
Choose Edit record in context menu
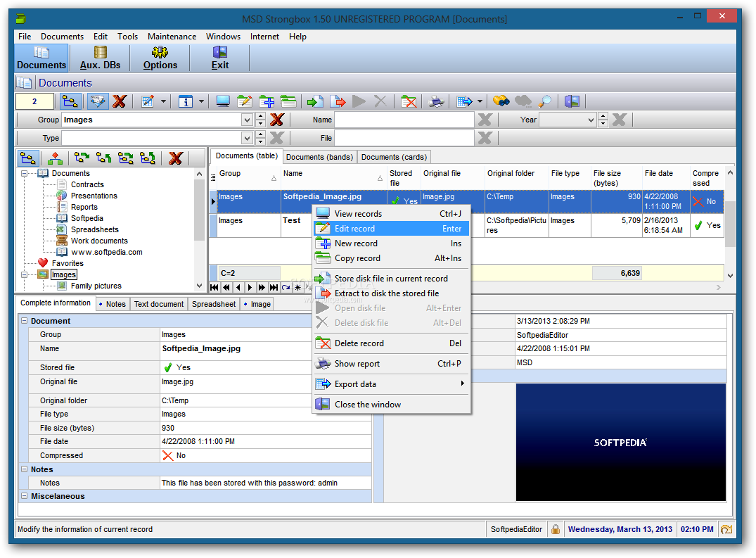[x=391, y=229]
